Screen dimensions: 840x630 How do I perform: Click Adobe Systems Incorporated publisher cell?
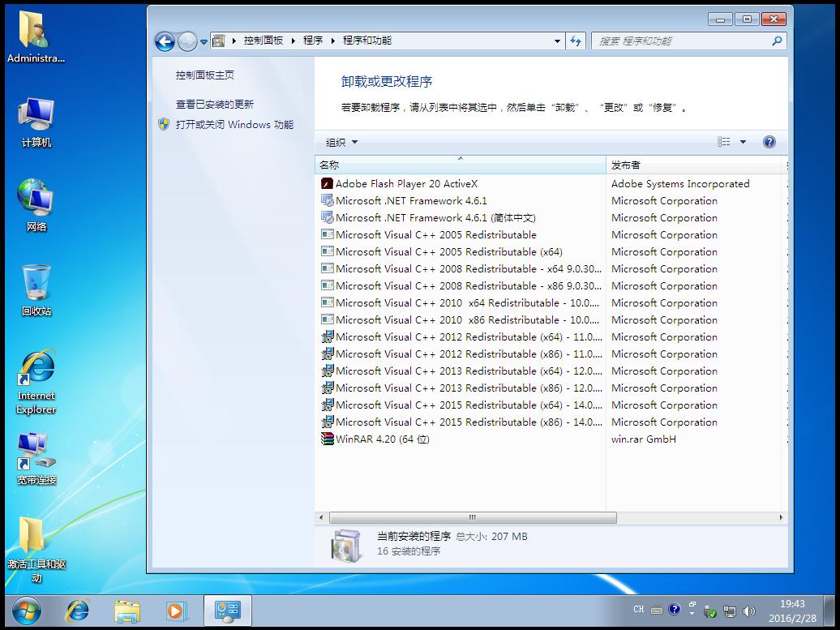click(x=680, y=184)
